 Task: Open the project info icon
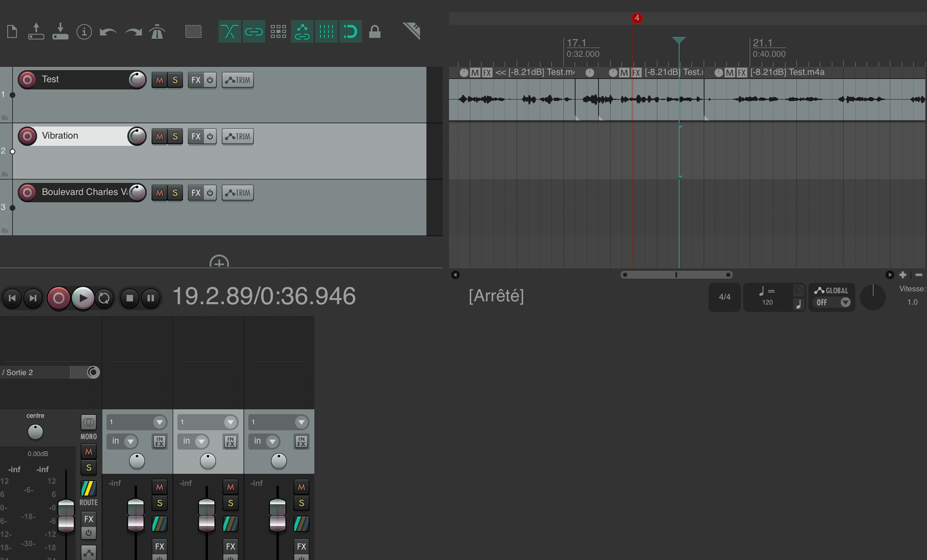(84, 32)
